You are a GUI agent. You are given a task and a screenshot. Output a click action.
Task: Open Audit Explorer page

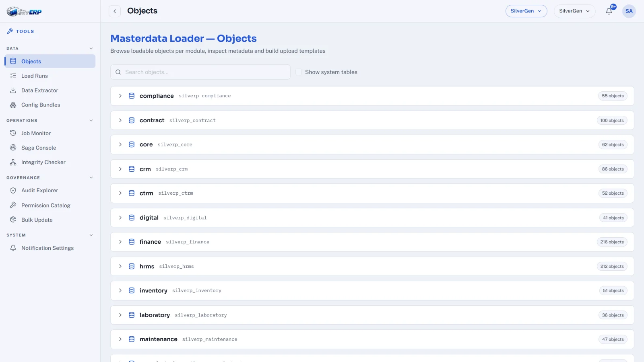coord(50,190)
